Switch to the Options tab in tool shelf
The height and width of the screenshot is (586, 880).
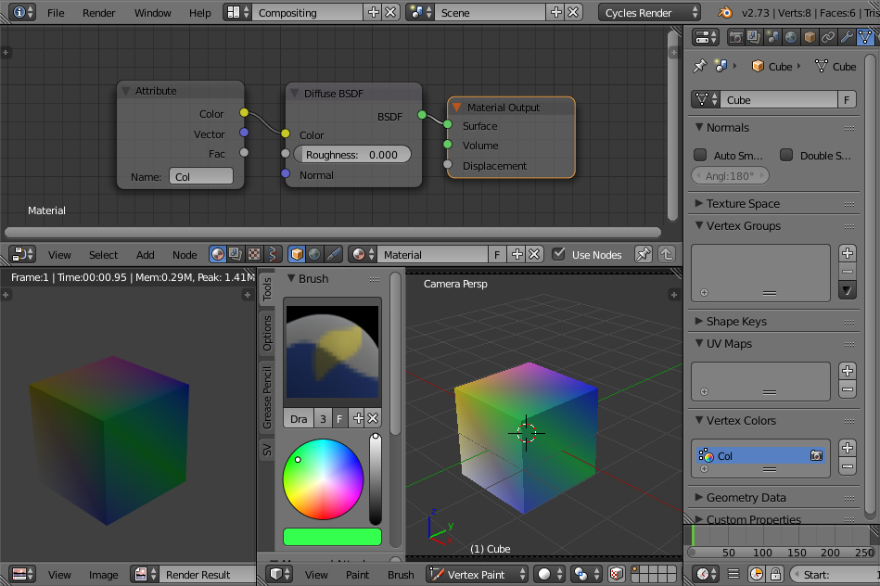[267, 333]
